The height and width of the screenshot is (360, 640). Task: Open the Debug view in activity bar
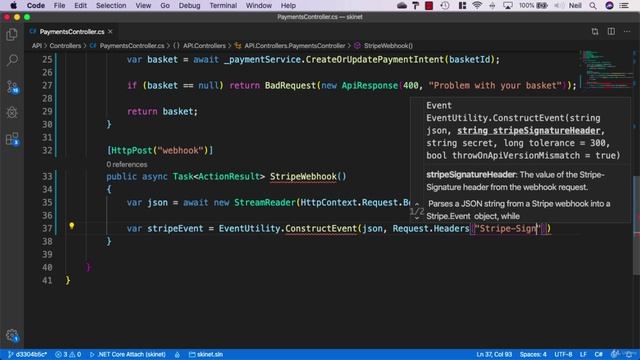[x=12, y=112]
